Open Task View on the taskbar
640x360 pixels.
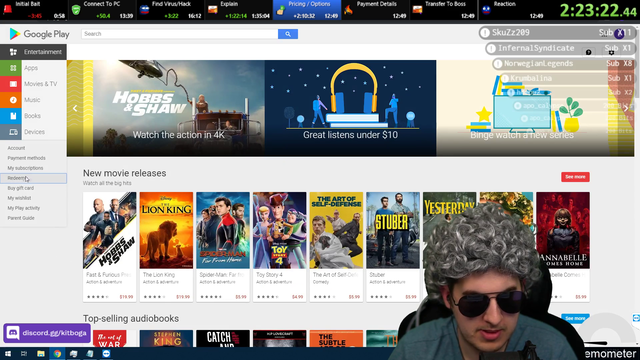[24, 353]
